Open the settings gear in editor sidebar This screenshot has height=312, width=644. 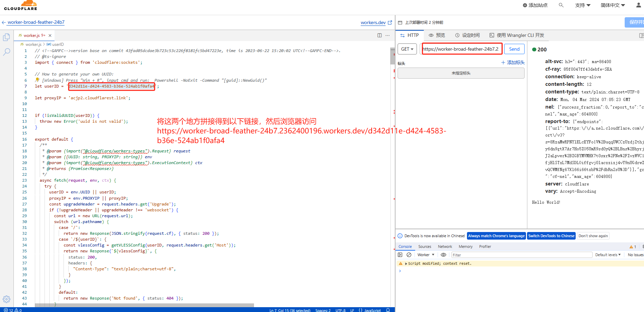point(7,299)
